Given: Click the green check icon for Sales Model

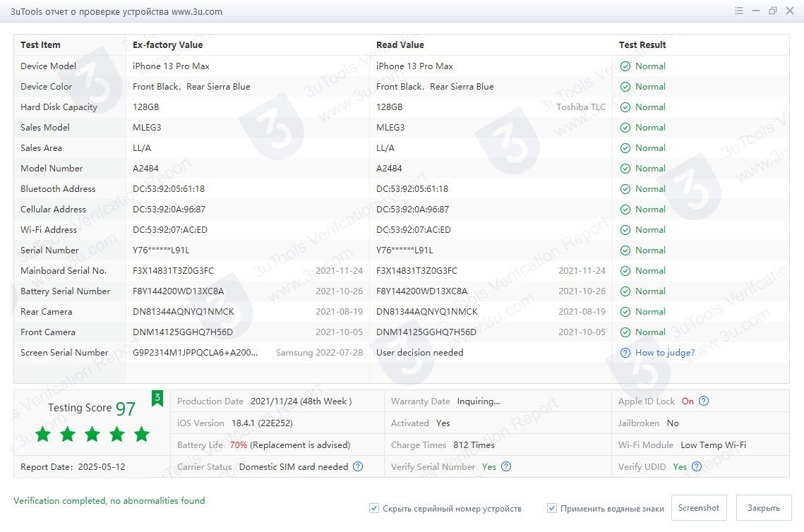Looking at the screenshot, I should [x=625, y=128].
